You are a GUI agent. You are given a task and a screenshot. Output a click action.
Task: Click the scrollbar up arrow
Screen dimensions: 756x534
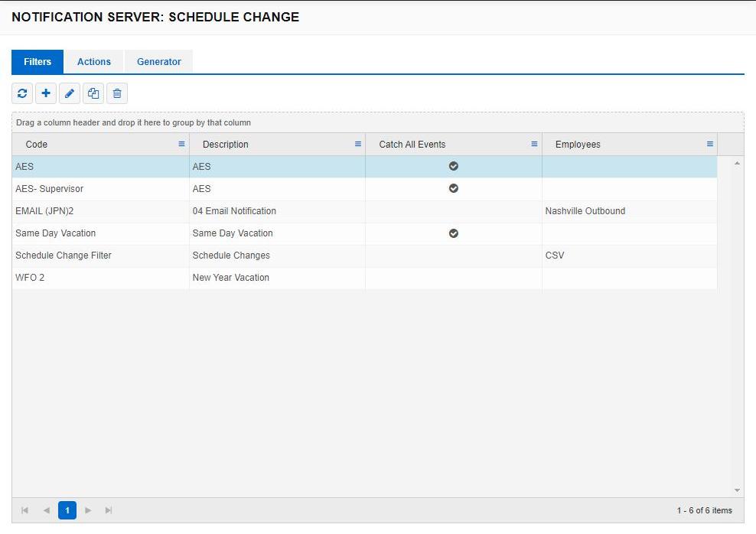(x=735, y=162)
